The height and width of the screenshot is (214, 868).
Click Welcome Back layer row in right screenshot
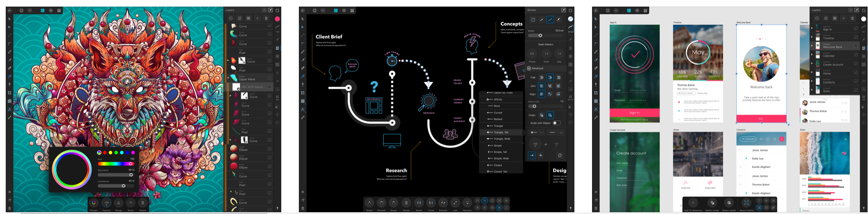[x=835, y=46]
